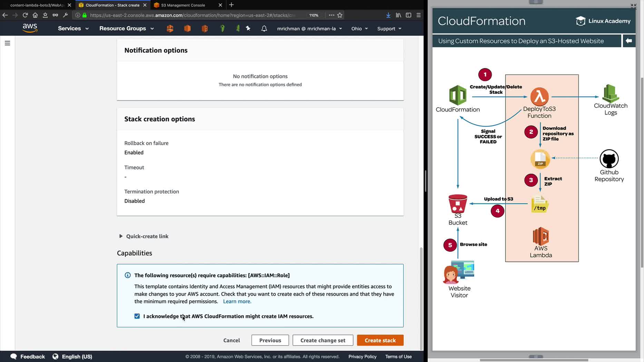
Task: Click the S3 Bucket icon in the diagram
Action: pos(458,204)
